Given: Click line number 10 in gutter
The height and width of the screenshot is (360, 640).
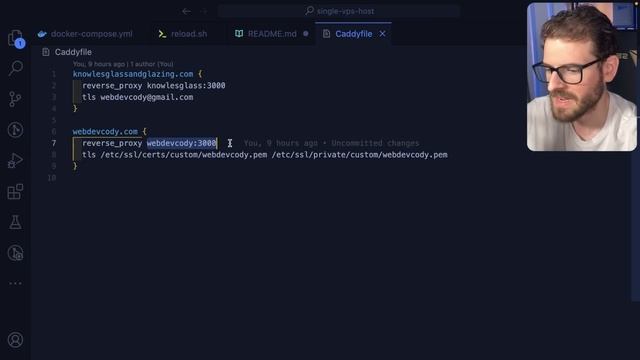Looking at the screenshot, I should [x=52, y=178].
